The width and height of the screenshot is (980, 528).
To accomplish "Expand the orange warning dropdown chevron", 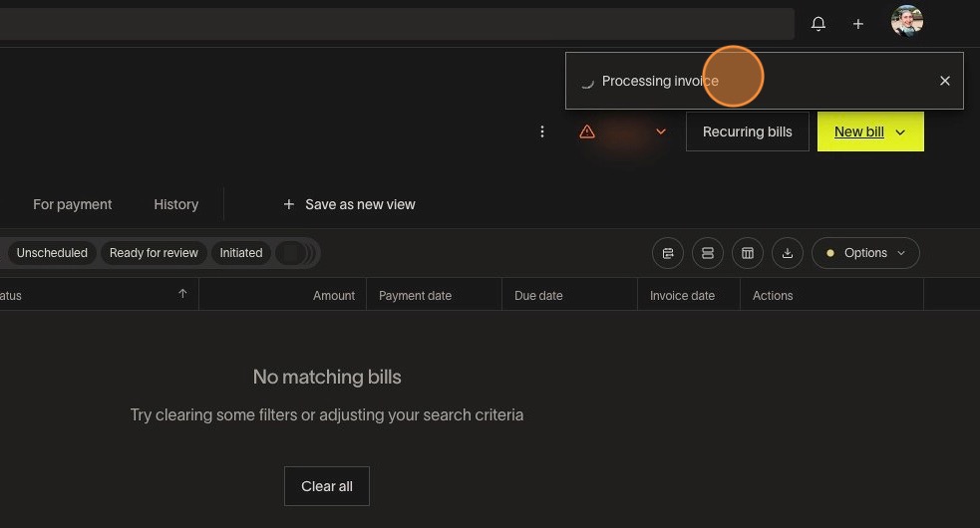I will coord(661,132).
